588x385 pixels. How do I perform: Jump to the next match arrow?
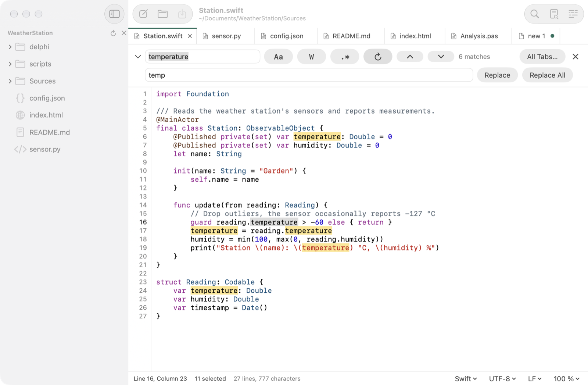click(x=441, y=57)
